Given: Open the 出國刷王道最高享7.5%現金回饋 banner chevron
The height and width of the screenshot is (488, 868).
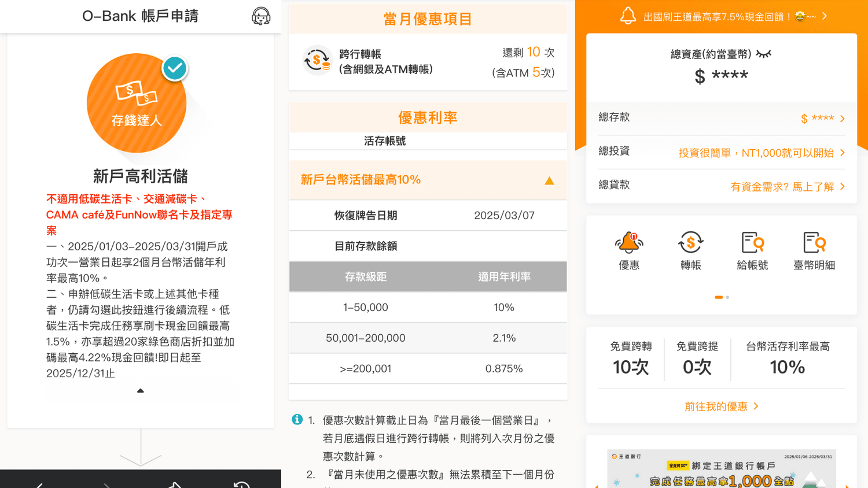Looking at the screenshot, I should click(x=825, y=16).
